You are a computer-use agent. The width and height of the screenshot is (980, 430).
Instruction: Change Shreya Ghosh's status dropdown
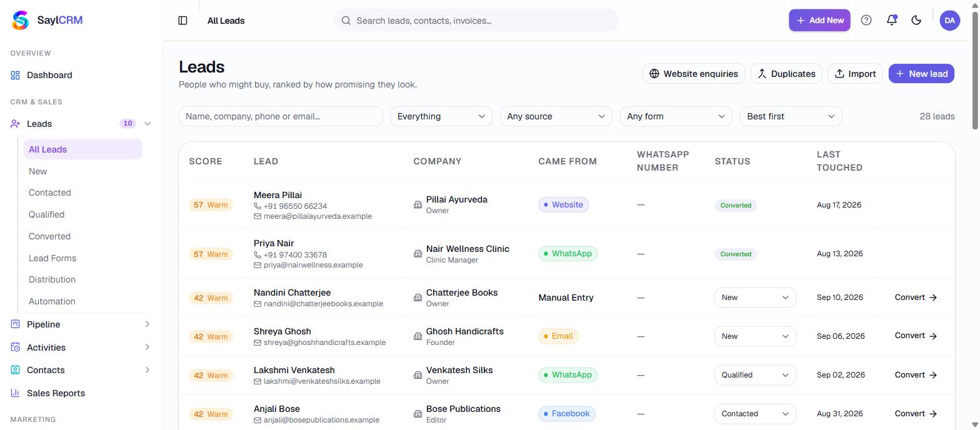point(755,336)
